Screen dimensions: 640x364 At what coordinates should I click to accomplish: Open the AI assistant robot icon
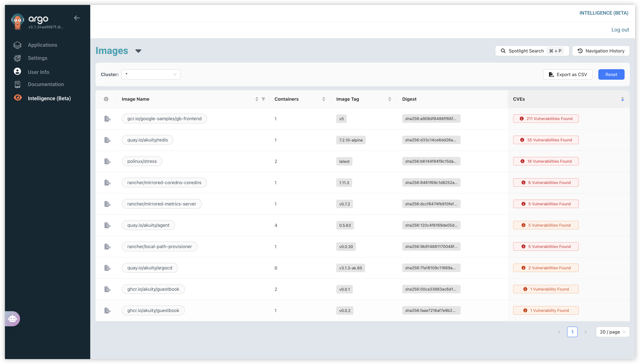(12, 318)
